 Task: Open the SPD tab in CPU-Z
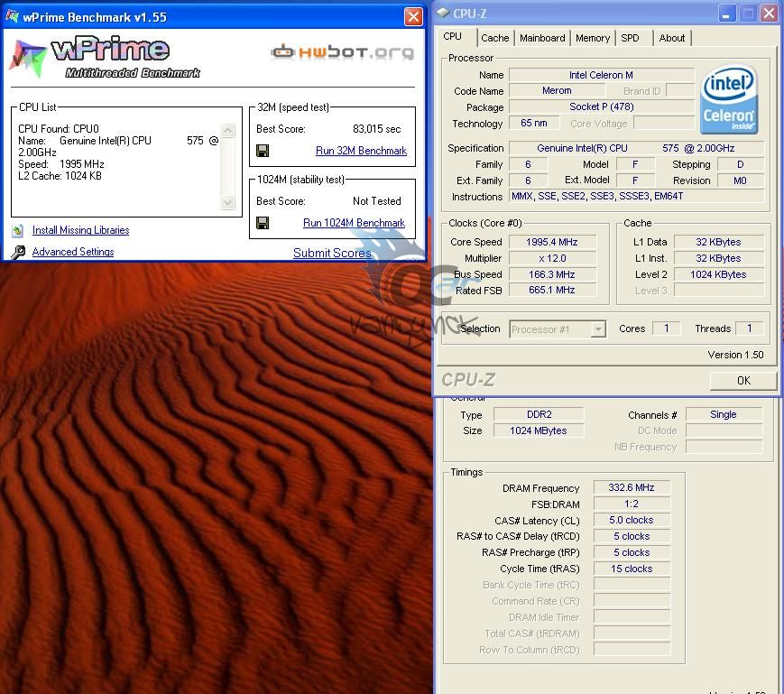(630, 38)
